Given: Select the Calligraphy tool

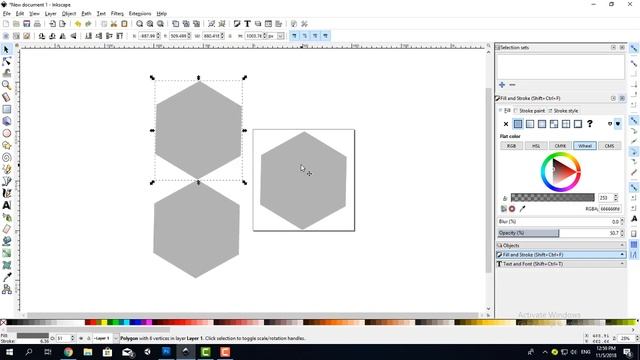Looking at the screenshot, I should [6, 193].
